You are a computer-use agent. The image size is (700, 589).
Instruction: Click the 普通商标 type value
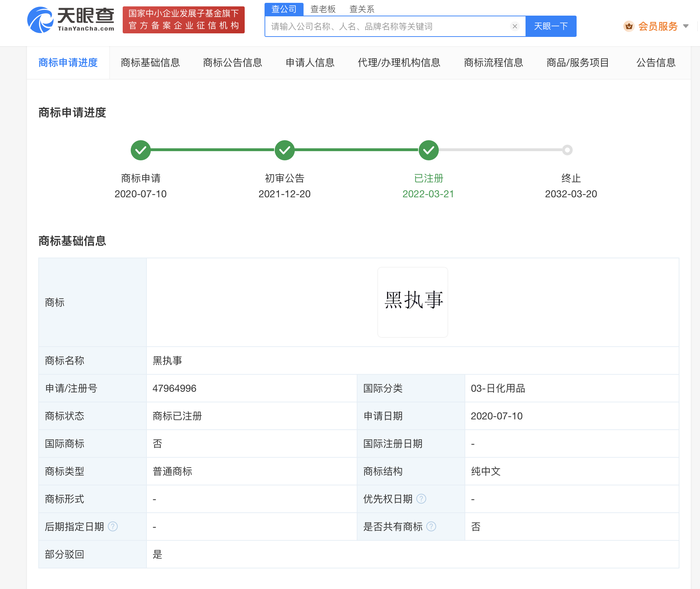tap(172, 471)
